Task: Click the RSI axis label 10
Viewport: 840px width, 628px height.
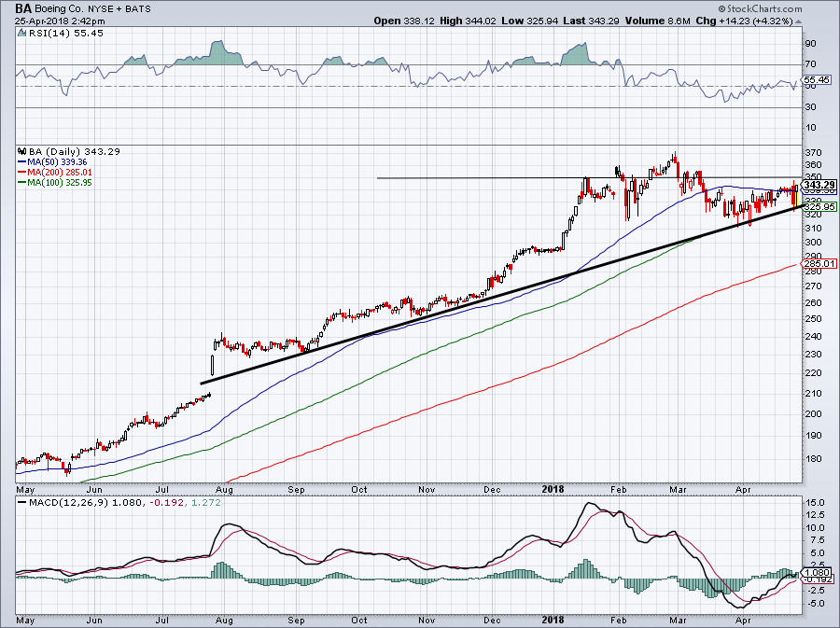Action: [x=810, y=128]
